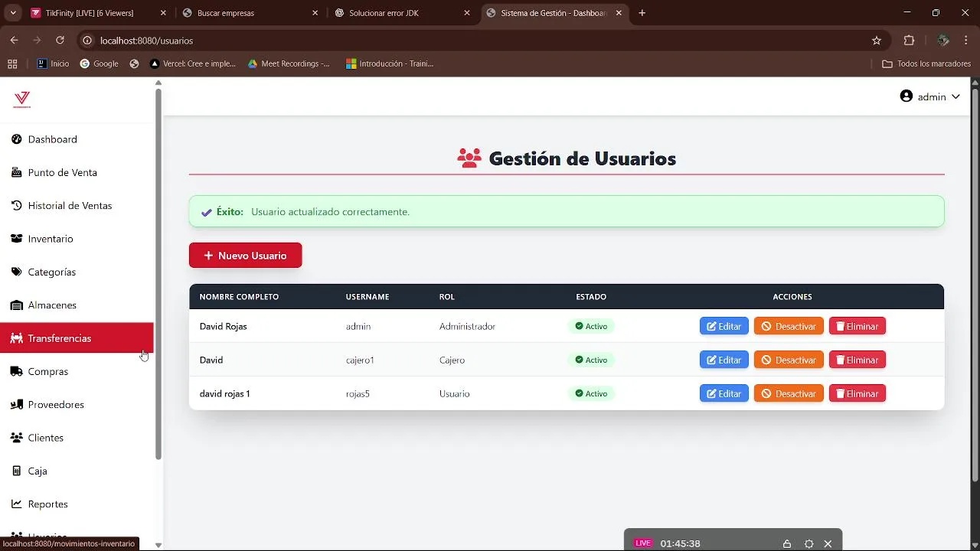This screenshot has height=551, width=980.
Task: Edit the David Rojas admin user
Action: [724, 326]
